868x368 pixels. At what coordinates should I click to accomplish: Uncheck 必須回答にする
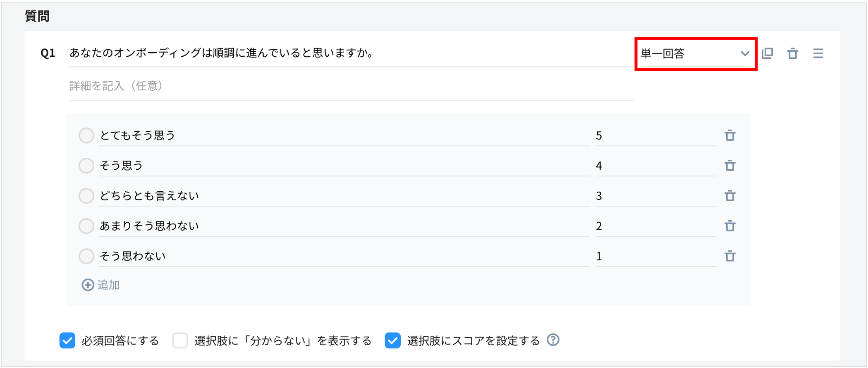point(67,340)
